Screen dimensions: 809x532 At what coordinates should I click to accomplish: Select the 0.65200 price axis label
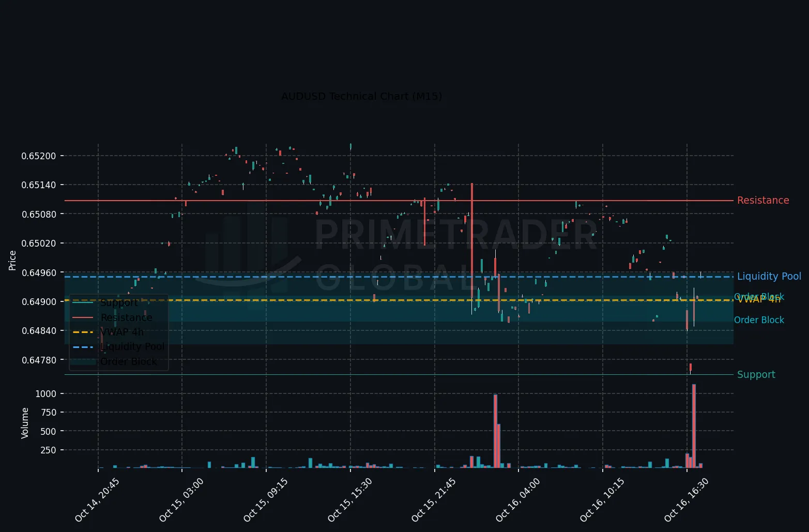39,156
